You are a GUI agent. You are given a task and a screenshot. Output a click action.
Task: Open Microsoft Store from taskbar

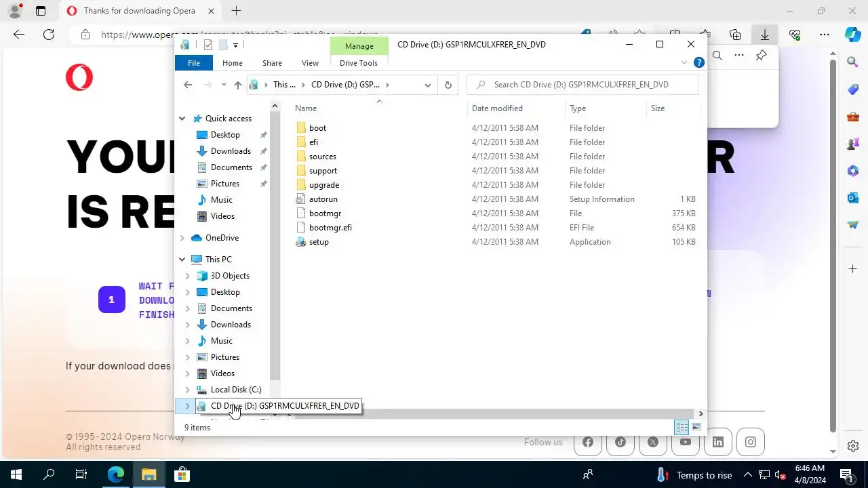[x=182, y=474]
